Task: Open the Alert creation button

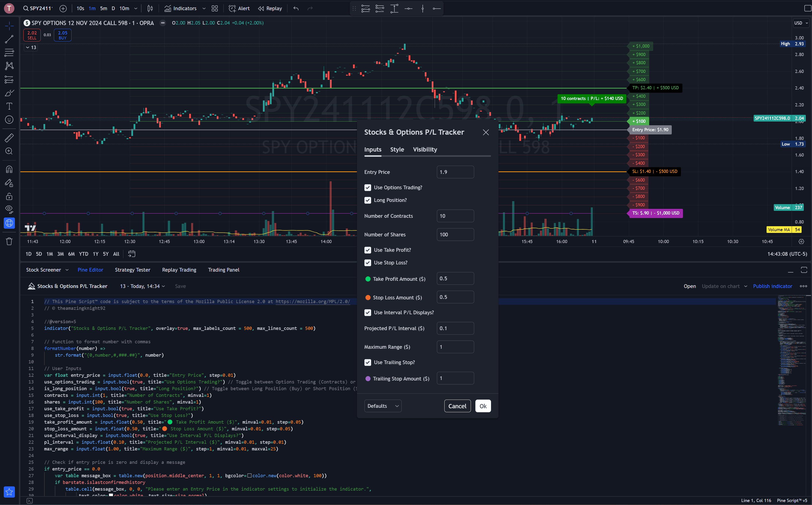Action: [239, 8]
